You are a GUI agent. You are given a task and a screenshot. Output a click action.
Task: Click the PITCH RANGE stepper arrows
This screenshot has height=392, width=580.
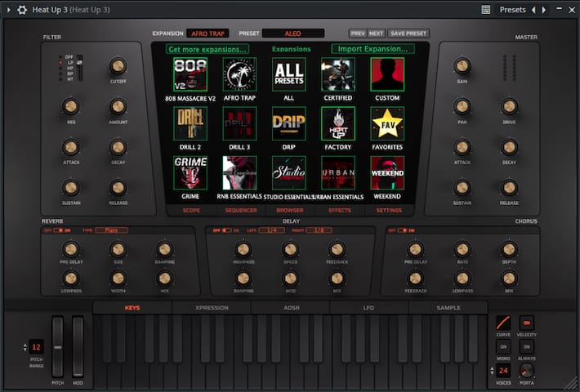point(25,347)
